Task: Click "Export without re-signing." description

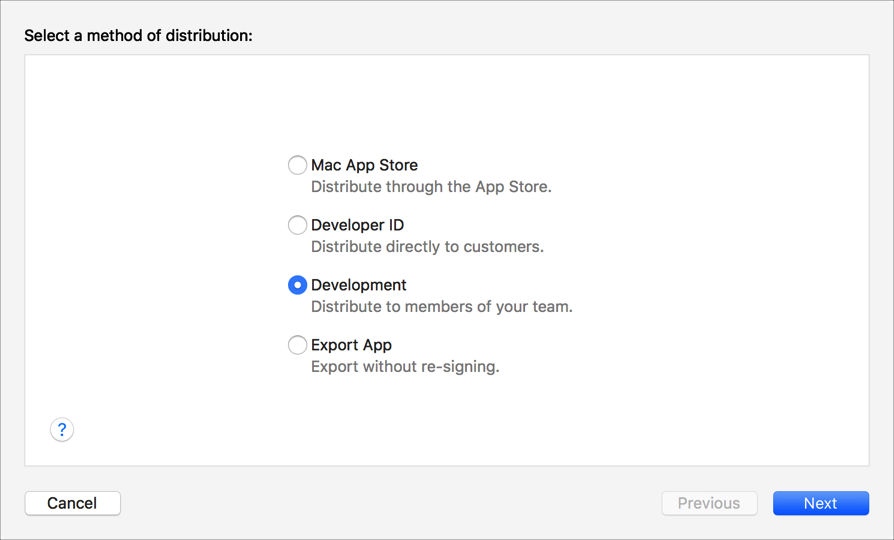Action: click(405, 367)
